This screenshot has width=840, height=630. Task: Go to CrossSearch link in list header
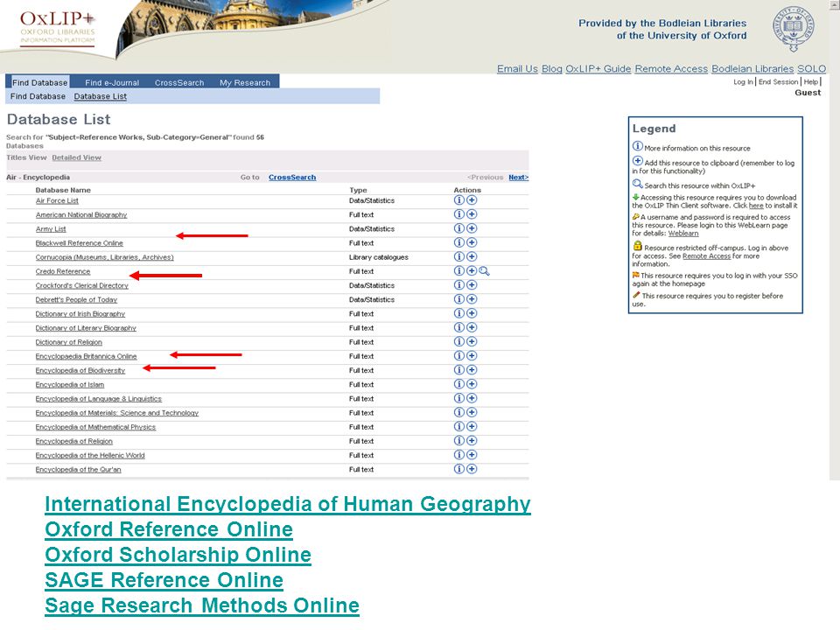click(x=292, y=178)
